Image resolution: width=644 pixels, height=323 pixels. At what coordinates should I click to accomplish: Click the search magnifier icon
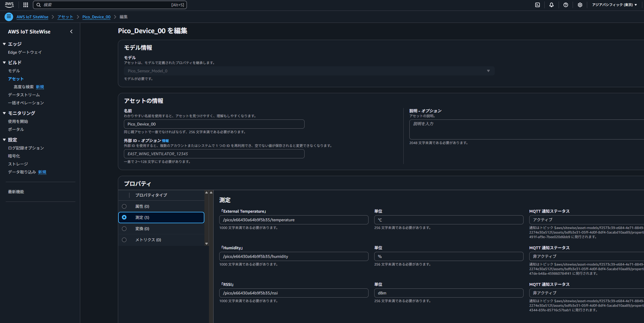[x=39, y=5]
